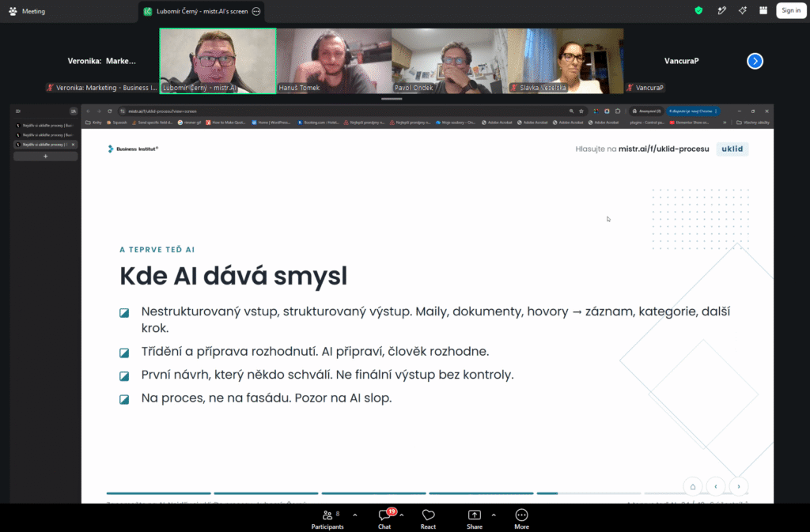Open the ellipsis options on the screen share tab
The height and width of the screenshot is (532, 810).
click(256, 11)
